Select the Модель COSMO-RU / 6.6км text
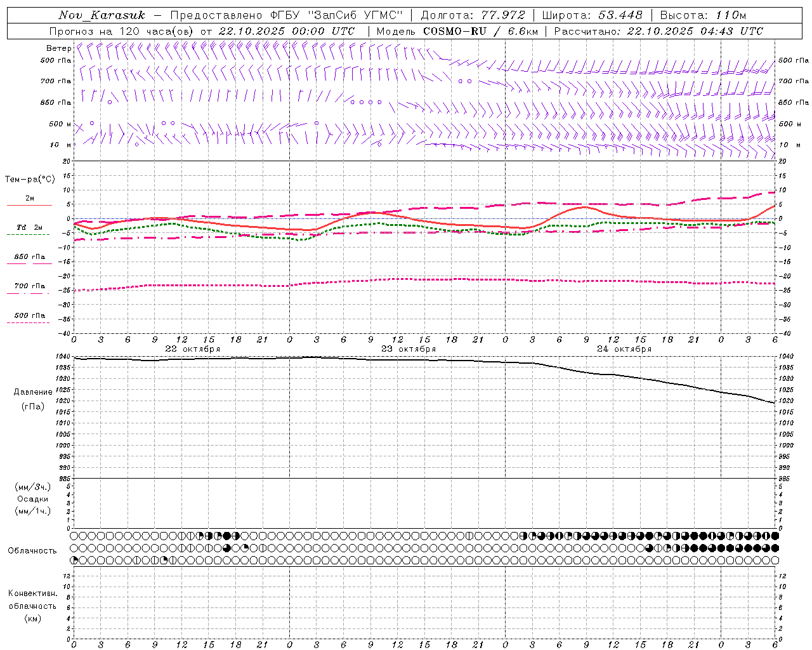This screenshot has width=812, height=650. click(457, 31)
